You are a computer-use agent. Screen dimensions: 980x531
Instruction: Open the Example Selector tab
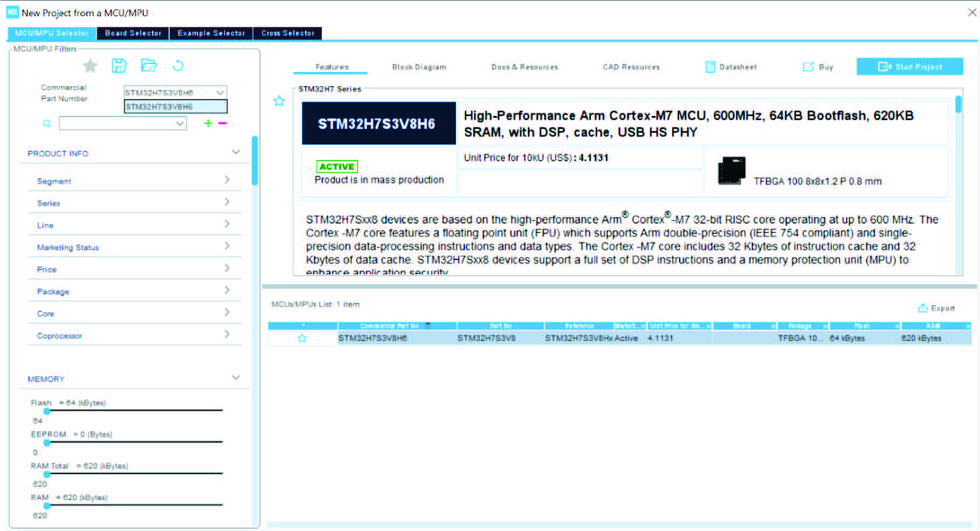(x=211, y=33)
